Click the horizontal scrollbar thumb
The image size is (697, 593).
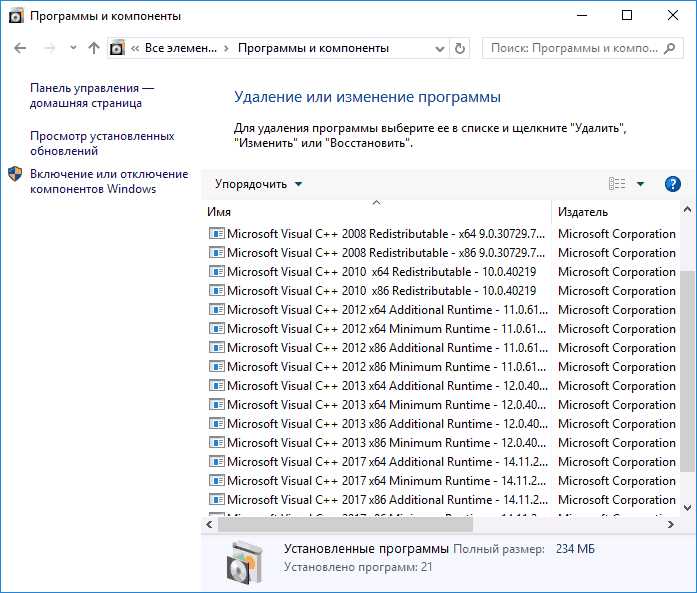tap(345, 525)
